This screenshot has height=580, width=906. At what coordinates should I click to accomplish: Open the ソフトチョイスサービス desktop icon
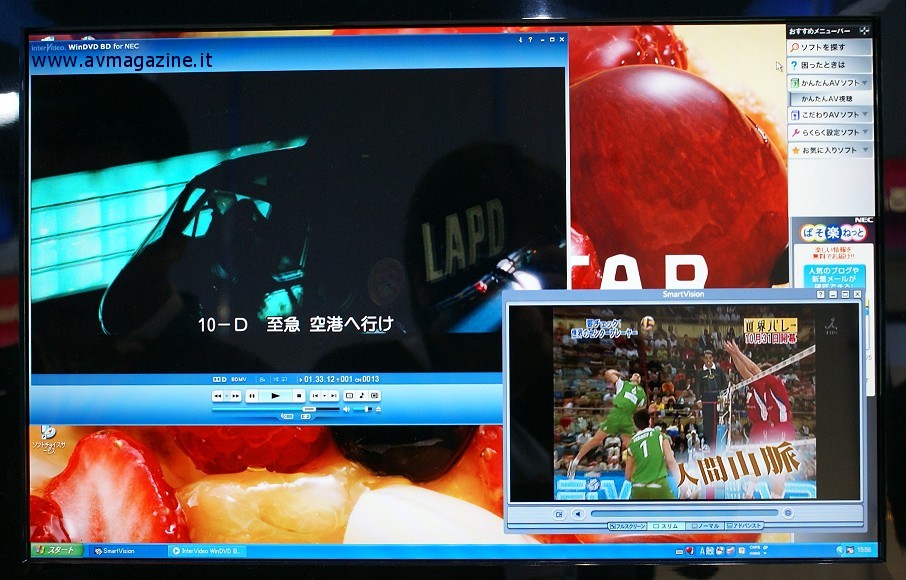pos(49,440)
